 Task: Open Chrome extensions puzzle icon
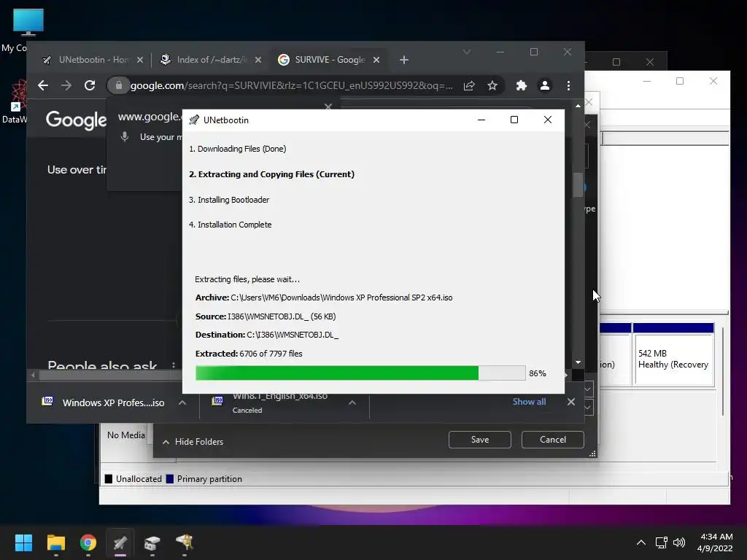[x=521, y=85]
